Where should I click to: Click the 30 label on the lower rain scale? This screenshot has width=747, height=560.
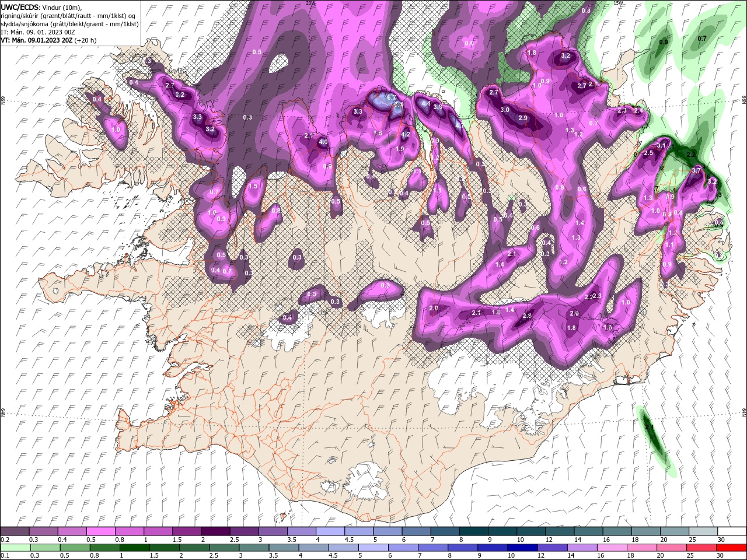(x=721, y=556)
